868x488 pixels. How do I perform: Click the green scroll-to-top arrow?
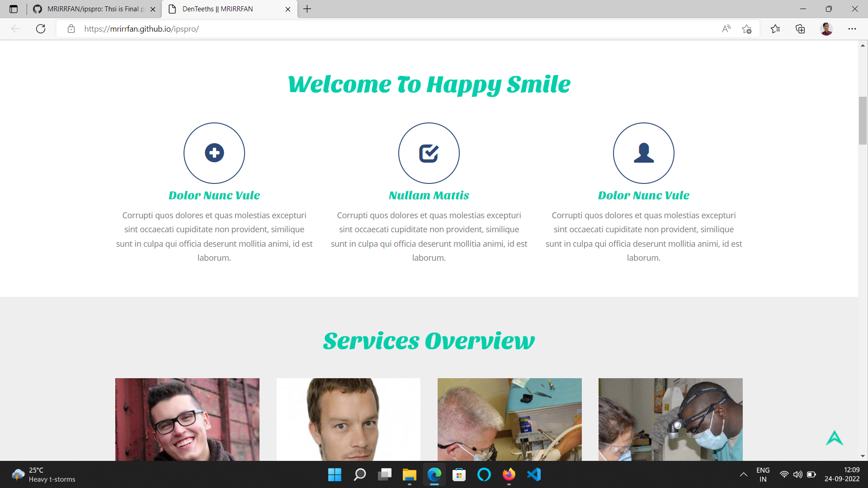pyautogui.click(x=834, y=438)
